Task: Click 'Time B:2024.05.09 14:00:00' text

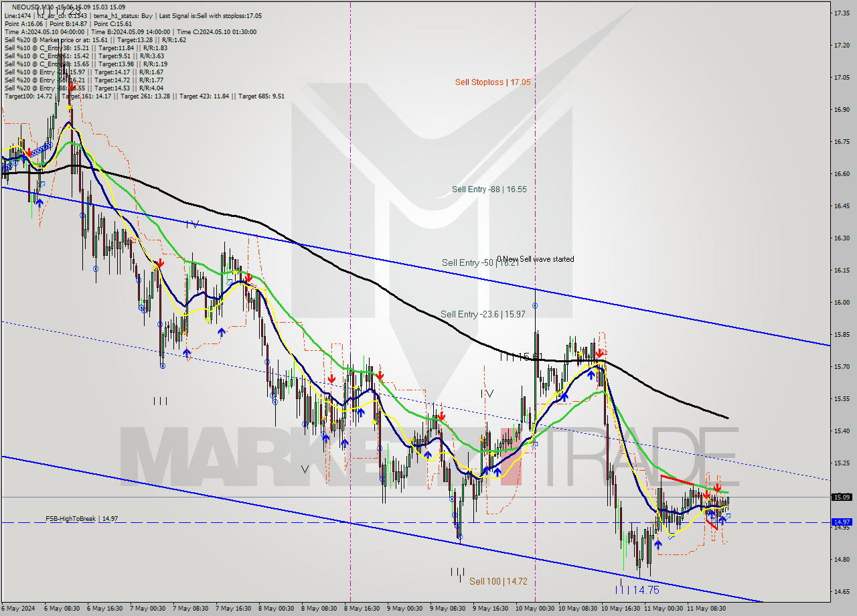Action: coord(132,31)
